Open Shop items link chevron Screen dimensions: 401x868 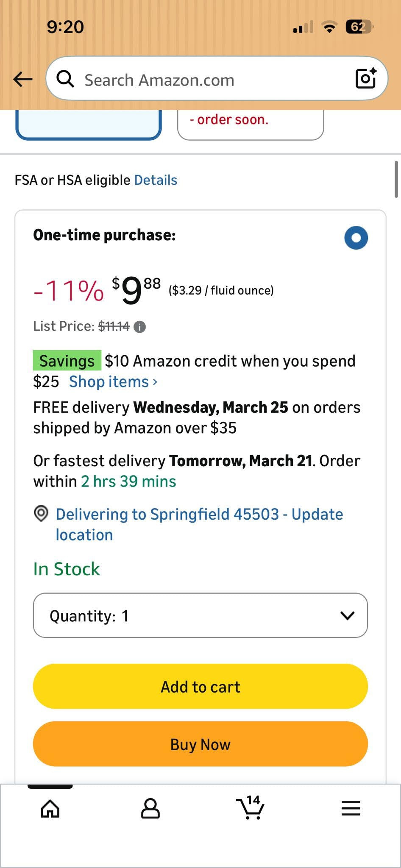155,382
